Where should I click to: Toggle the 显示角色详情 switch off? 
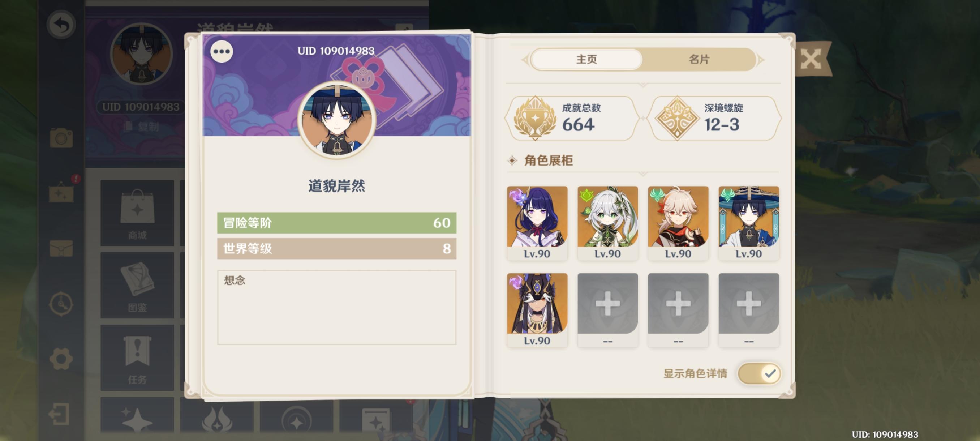coord(759,373)
